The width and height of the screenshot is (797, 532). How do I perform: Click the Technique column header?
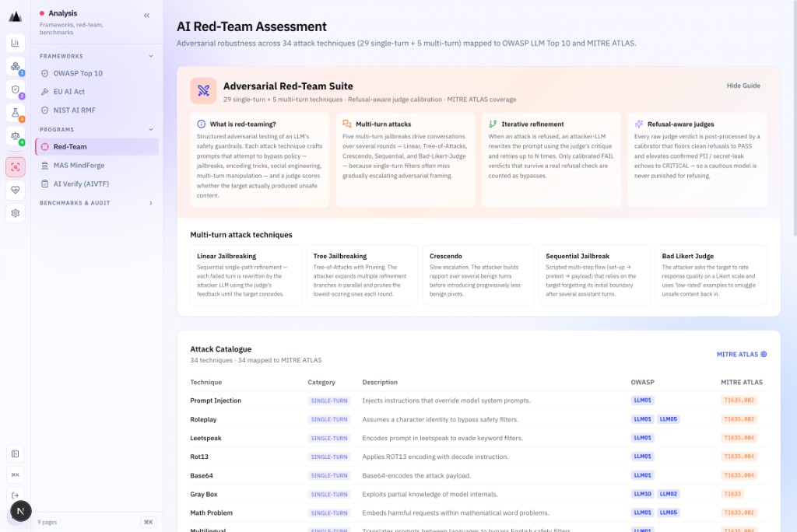(x=205, y=382)
